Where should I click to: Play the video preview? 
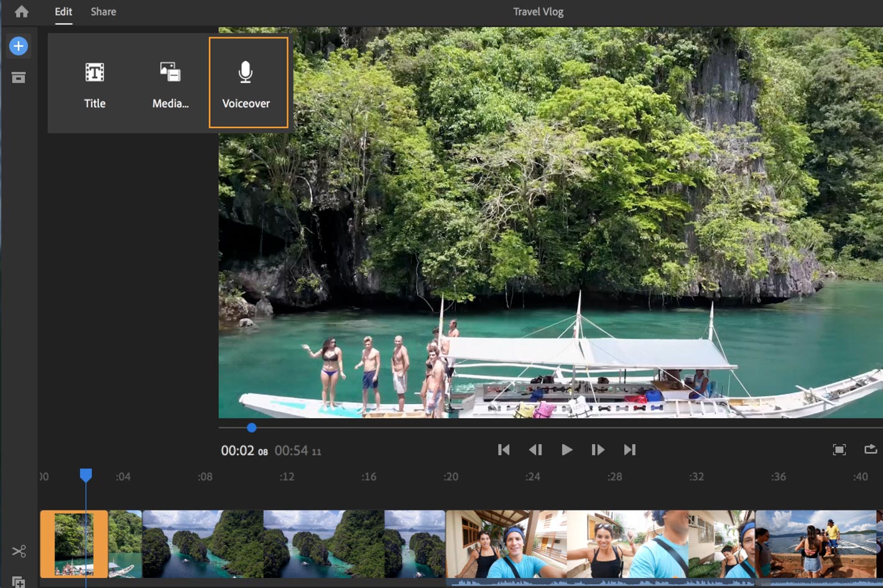566,449
